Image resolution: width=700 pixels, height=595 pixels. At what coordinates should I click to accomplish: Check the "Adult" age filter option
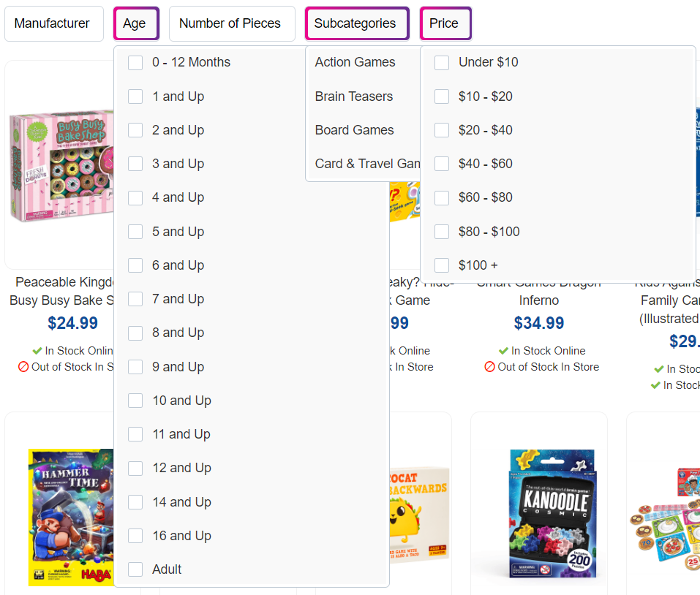[x=135, y=569]
